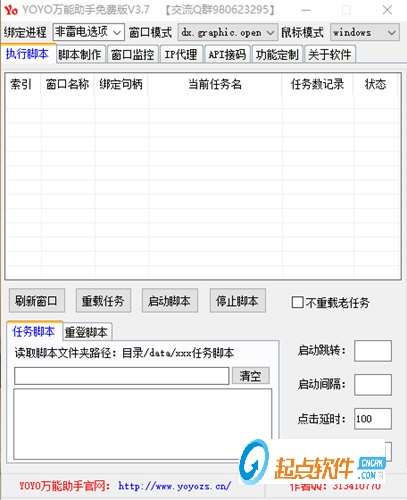The image size is (407, 500).
Task: Open the 窗口监控 tab
Action: 133,54
